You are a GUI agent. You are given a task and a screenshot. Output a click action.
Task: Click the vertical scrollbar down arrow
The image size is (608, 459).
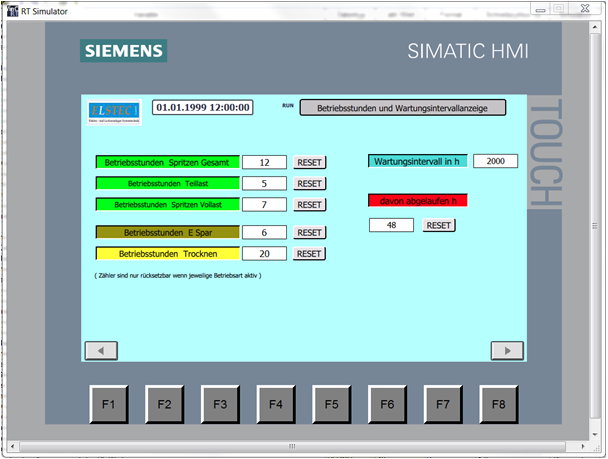tap(595, 435)
